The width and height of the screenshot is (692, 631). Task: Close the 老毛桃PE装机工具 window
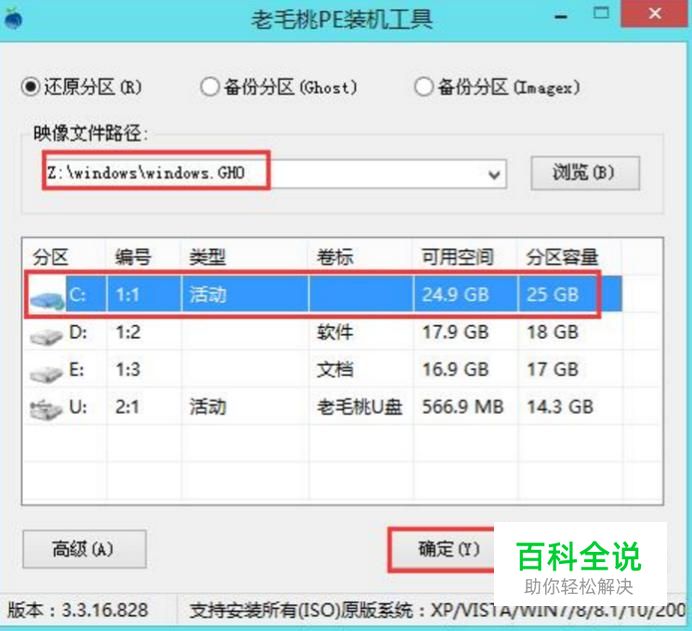tap(655, 13)
